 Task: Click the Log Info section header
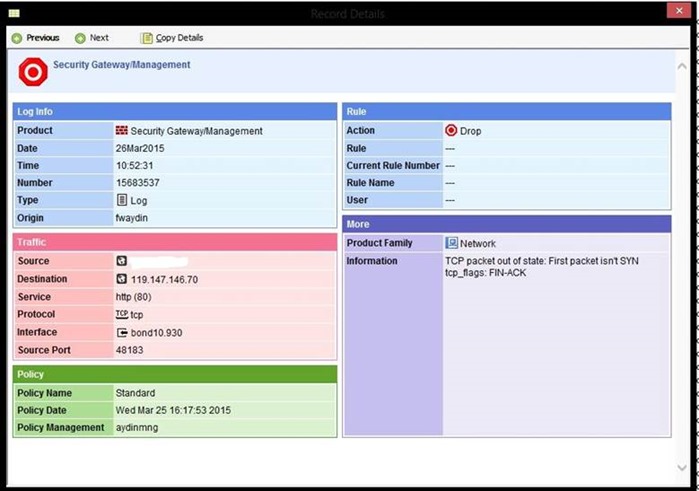[x=175, y=111]
